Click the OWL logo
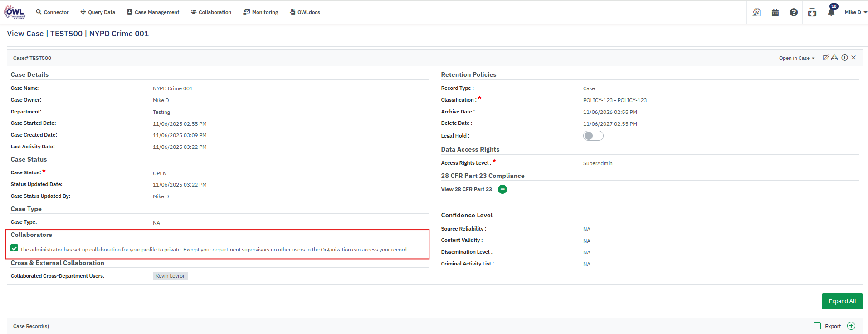The image size is (868, 334). (x=15, y=12)
